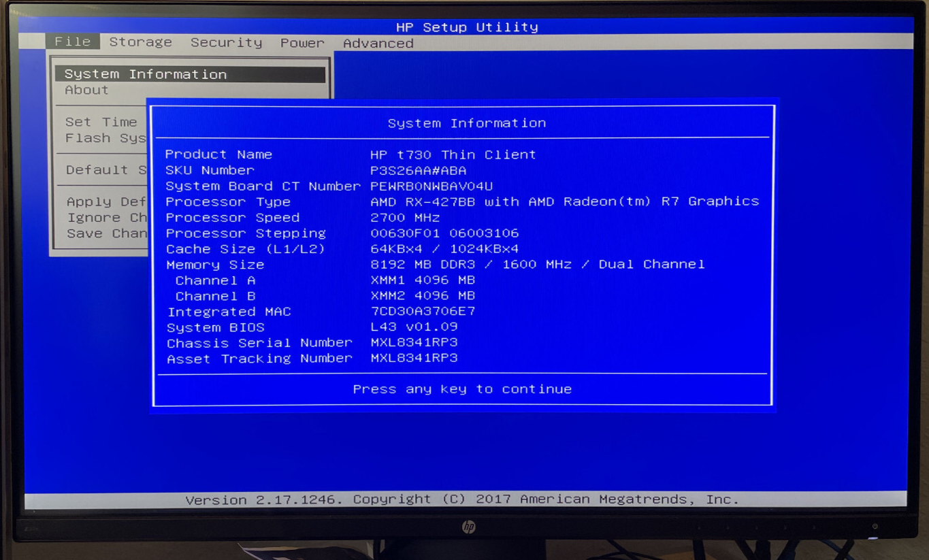The image size is (929, 560).
Task: Click BIOS version L43 v01.09
Action: point(414,327)
